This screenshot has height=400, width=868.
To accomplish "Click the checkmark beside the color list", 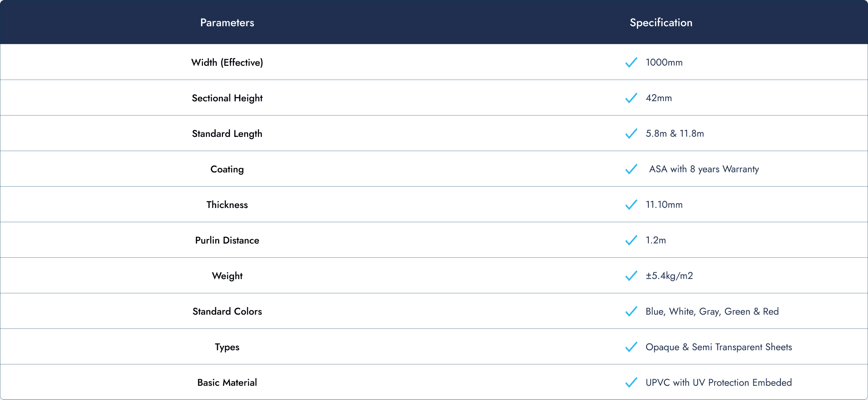I will (631, 312).
